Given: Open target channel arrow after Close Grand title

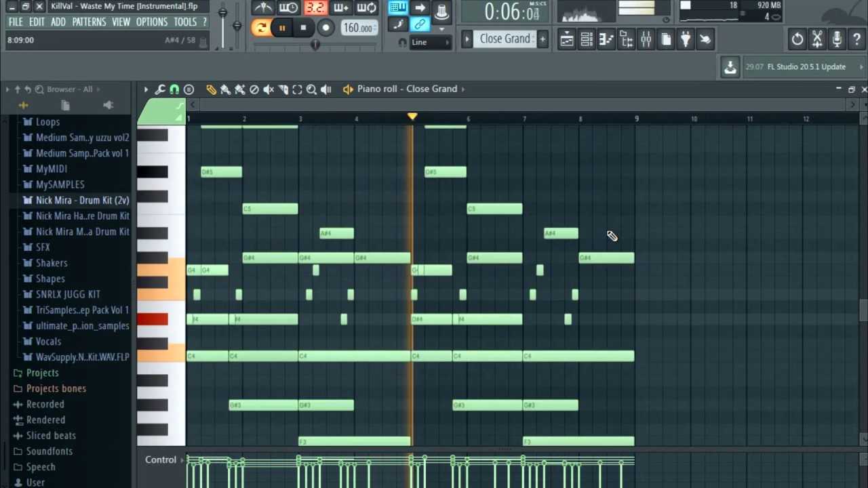Looking at the screenshot, I should pos(463,89).
